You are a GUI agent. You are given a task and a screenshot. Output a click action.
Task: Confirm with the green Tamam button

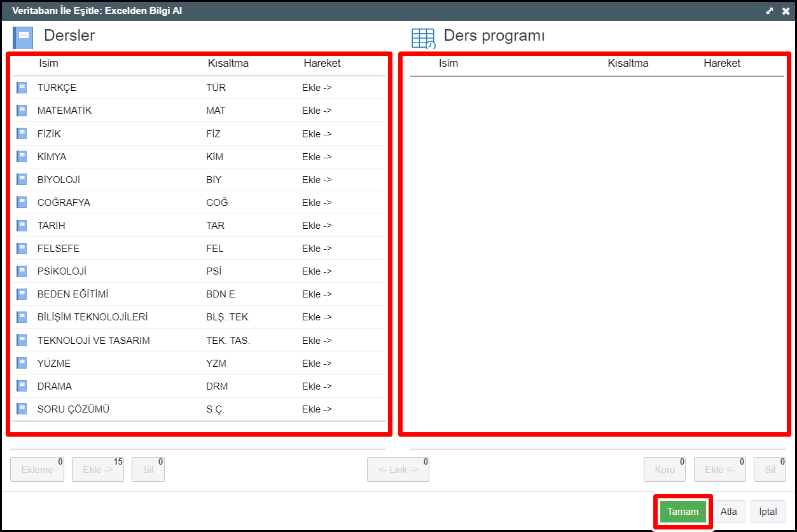point(683,512)
